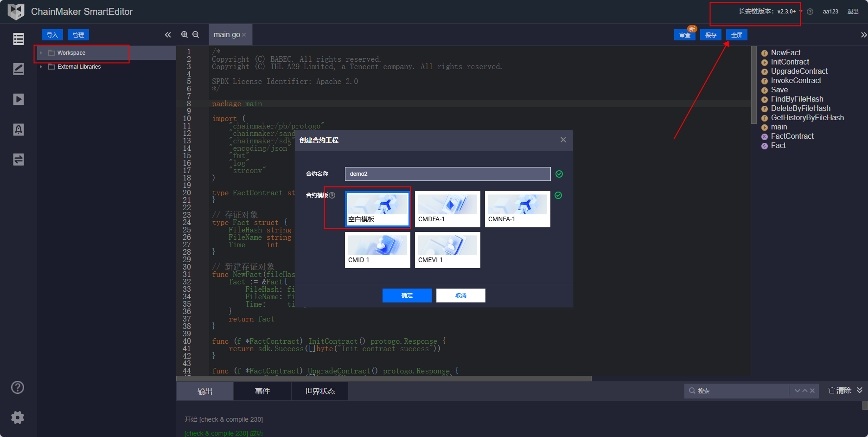The height and width of the screenshot is (437, 868).
Task: Click the manage button
Action: pos(78,35)
